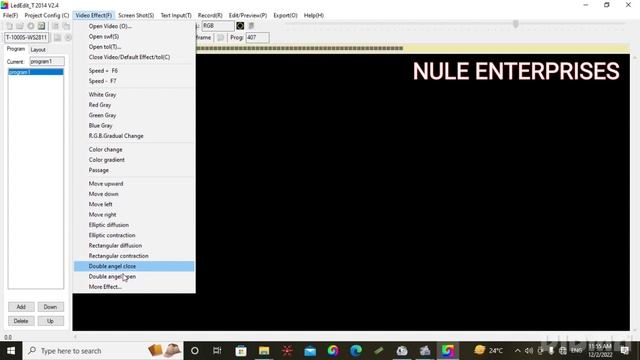This screenshot has height=360, width=640.
Task: Open the Record menu
Action: pos(210,15)
